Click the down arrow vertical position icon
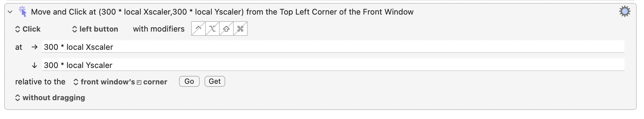 pyautogui.click(x=35, y=65)
